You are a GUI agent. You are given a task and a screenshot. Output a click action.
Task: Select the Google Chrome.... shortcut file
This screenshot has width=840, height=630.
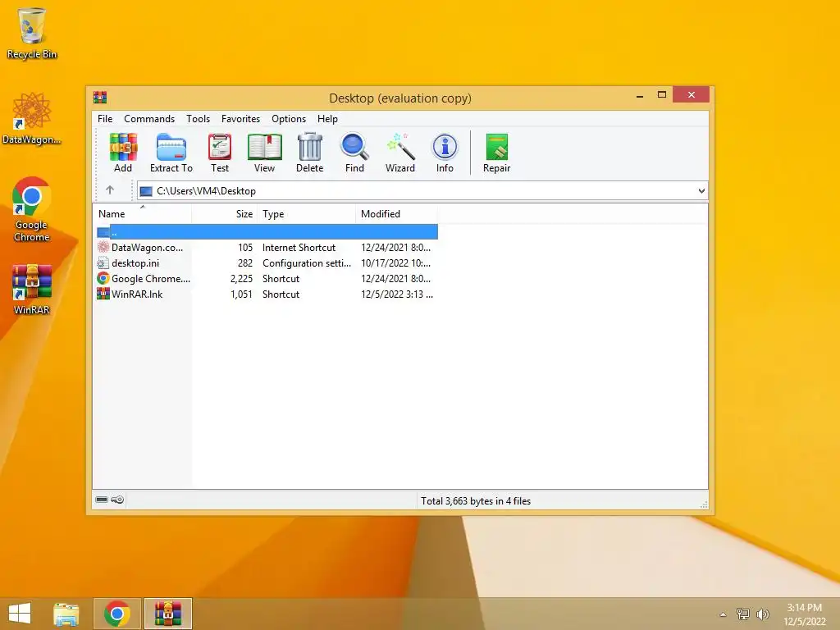click(x=267, y=279)
